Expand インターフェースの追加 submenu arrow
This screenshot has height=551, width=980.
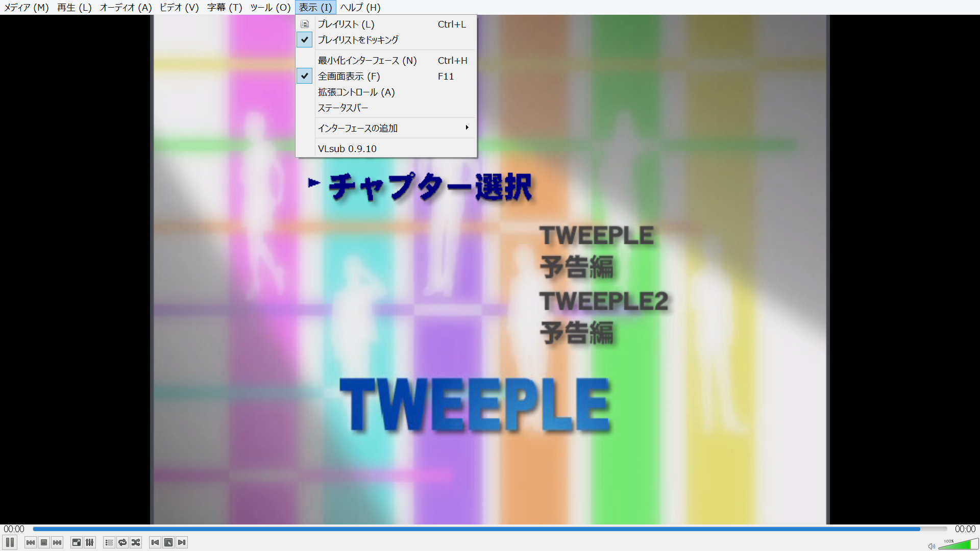coord(467,128)
